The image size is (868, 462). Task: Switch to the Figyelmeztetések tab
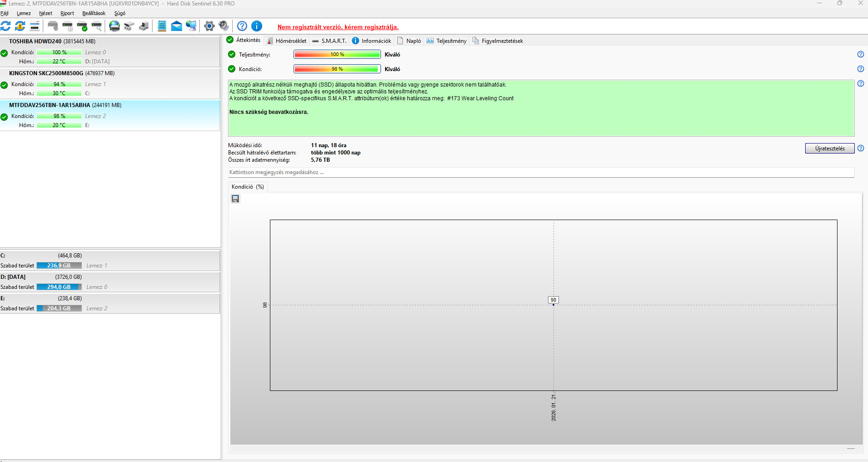click(498, 41)
